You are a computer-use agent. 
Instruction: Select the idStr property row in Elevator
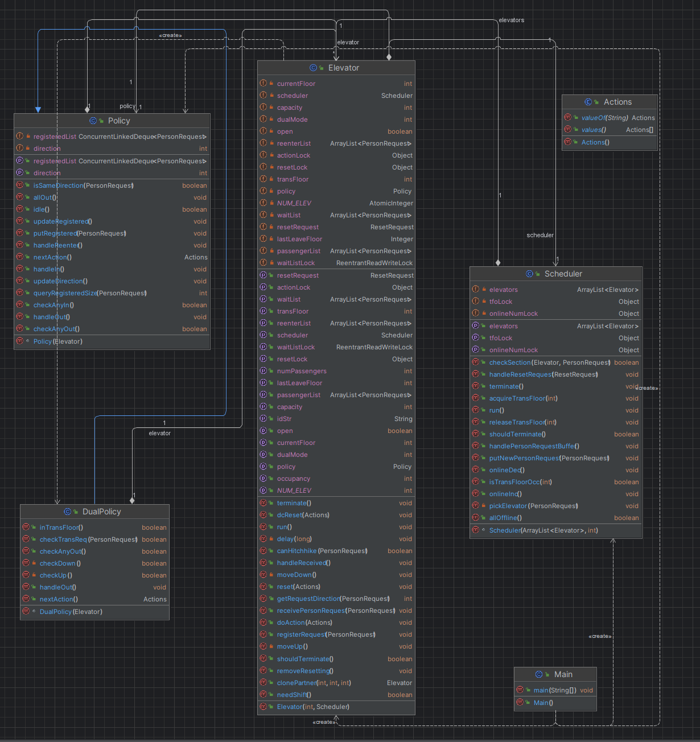pyautogui.click(x=336, y=419)
